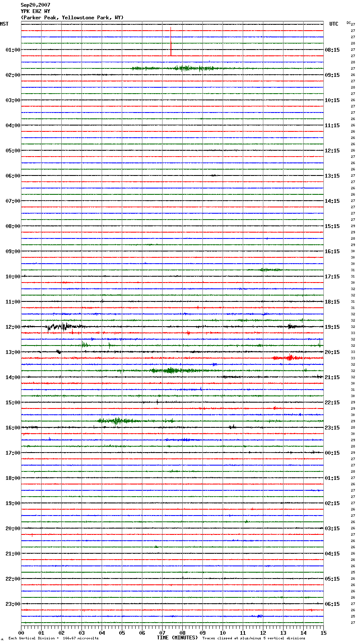Screen dimensions: 357x644
Task: Select the 05:00 MST hour label
Action: tap(13, 151)
